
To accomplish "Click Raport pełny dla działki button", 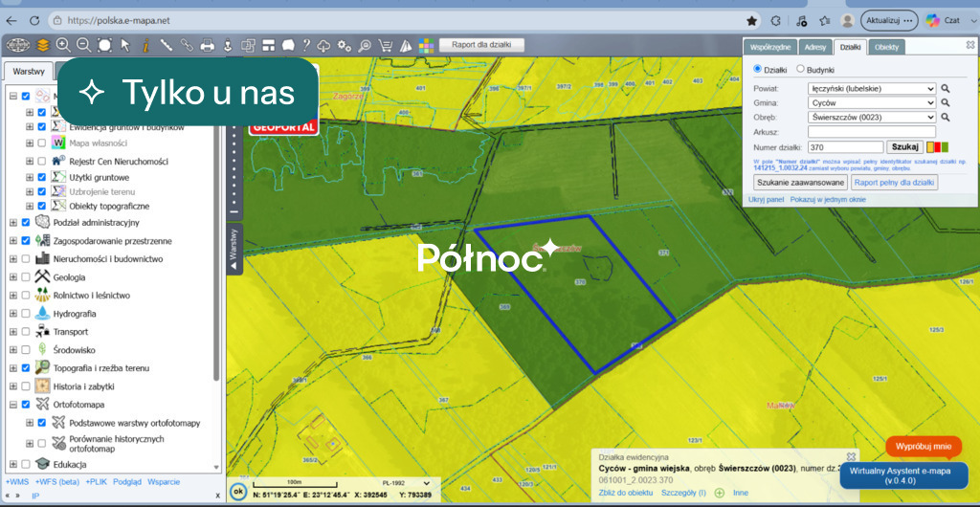I will [x=895, y=183].
